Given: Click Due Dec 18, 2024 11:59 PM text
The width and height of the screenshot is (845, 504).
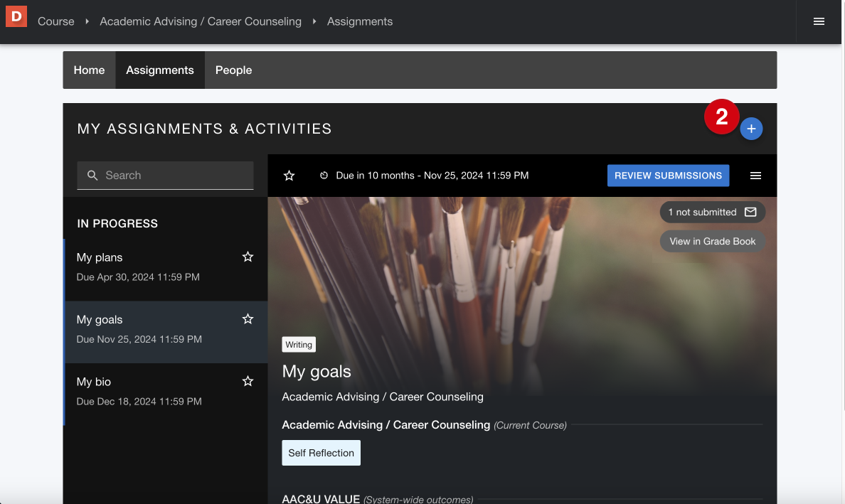Looking at the screenshot, I should [x=139, y=401].
